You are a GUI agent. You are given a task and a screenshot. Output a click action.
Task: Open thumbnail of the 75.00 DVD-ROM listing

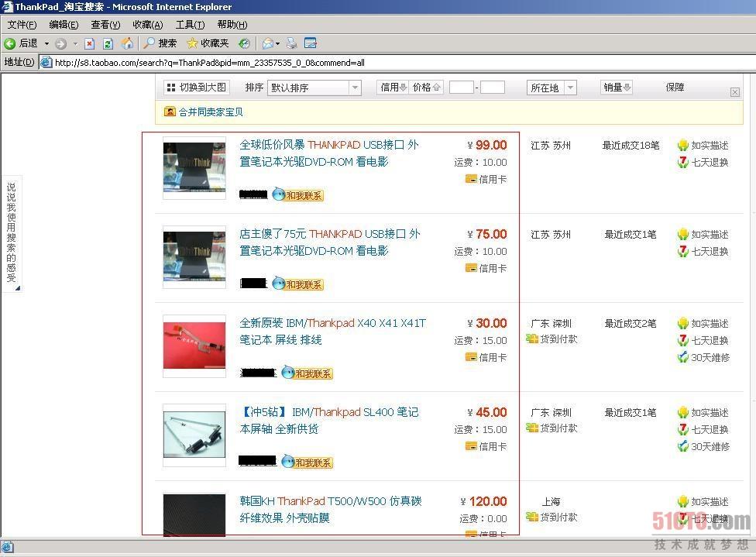point(194,257)
